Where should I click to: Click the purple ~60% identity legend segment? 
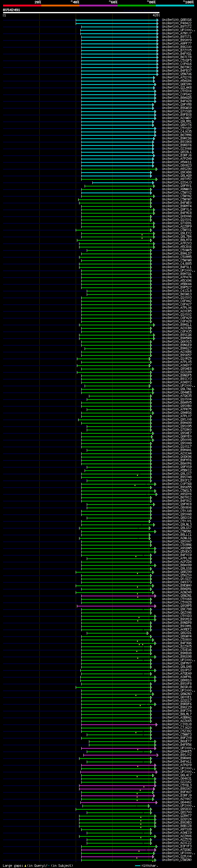[98, 6]
